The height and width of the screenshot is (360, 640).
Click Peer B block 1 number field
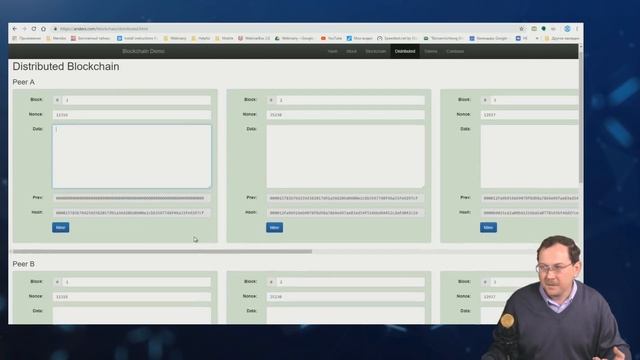pos(137,282)
